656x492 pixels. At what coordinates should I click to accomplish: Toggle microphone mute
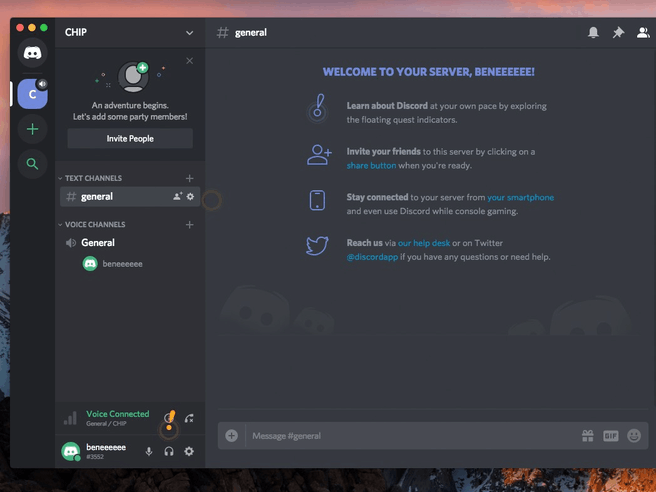[x=149, y=451]
